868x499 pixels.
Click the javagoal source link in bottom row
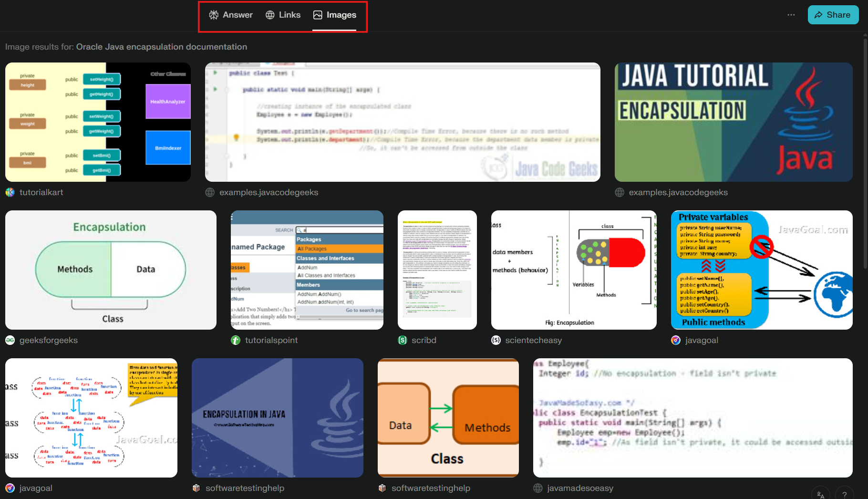[x=36, y=488]
